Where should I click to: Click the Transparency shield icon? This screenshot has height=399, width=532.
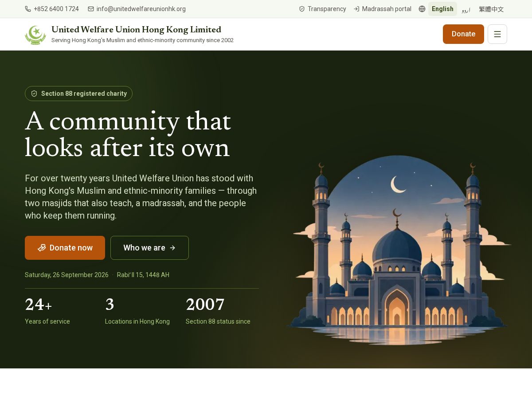[x=302, y=9]
